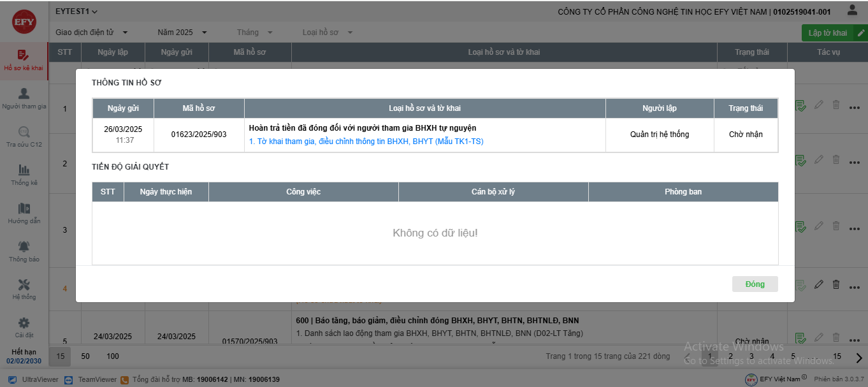Open the Thống kê statistics chart icon

[x=24, y=175]
